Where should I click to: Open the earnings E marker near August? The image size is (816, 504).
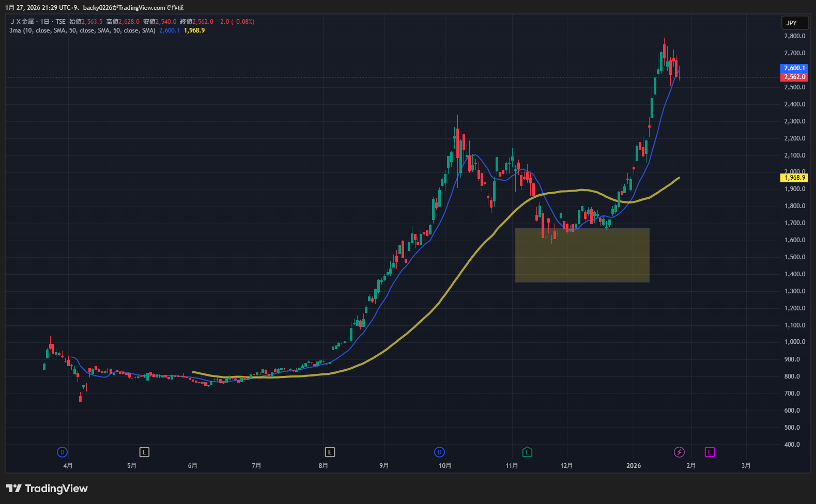tap(330, 452)
